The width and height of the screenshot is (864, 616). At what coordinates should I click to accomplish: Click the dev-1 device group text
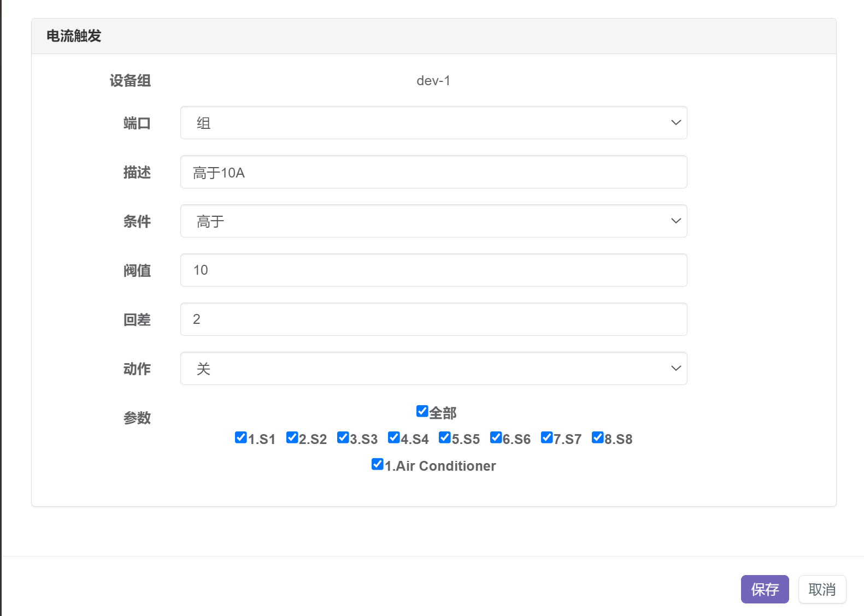[x=433, y=81]
